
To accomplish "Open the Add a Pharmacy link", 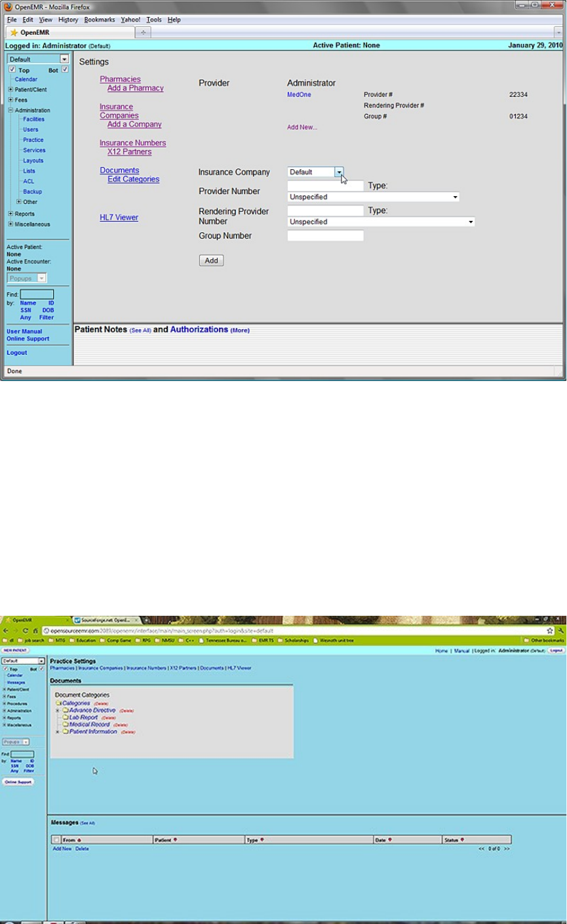I will 136,88.
